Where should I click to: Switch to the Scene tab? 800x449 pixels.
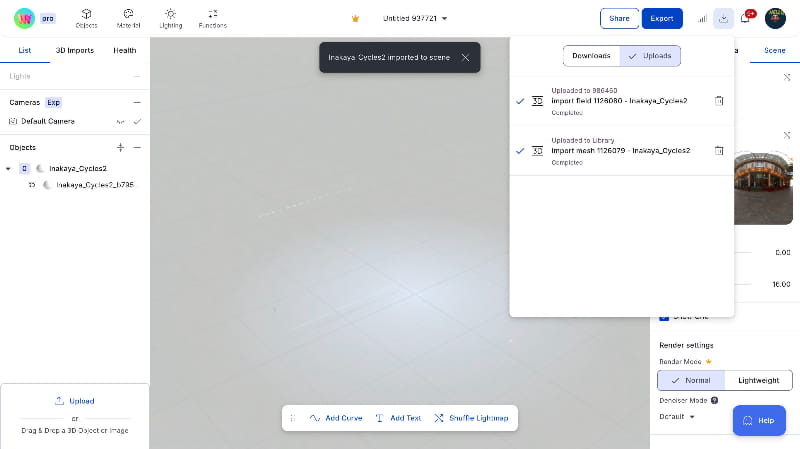[774, 51]
